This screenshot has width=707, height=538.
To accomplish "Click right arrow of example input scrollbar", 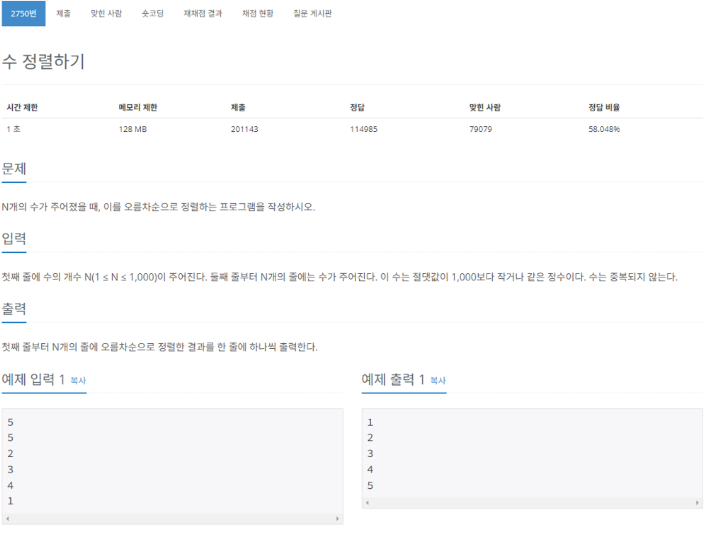I will [337, 519].
